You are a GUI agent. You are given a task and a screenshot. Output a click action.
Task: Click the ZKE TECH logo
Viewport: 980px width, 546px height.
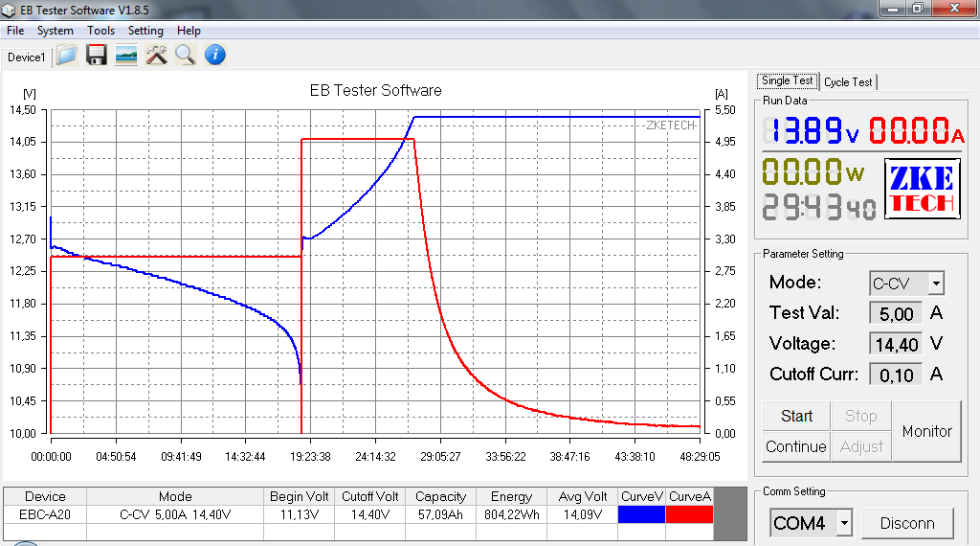920,189
